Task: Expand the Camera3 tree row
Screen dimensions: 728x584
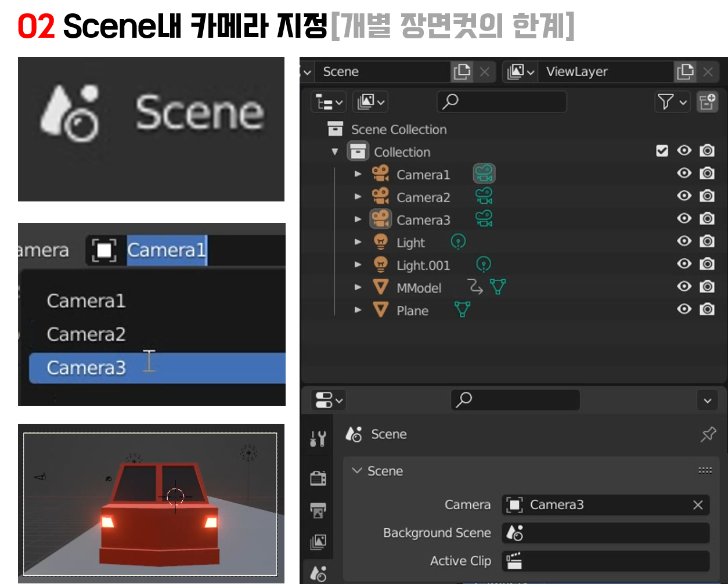Action: pos(358,219)
